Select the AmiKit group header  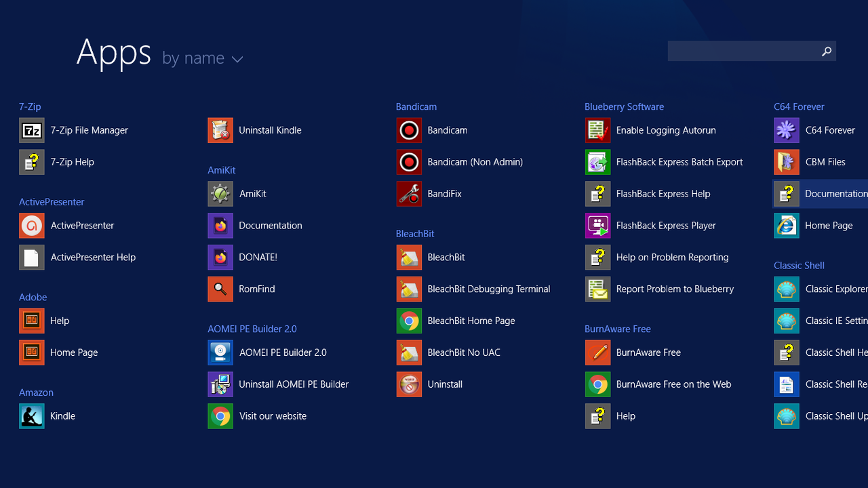(222, 170)
